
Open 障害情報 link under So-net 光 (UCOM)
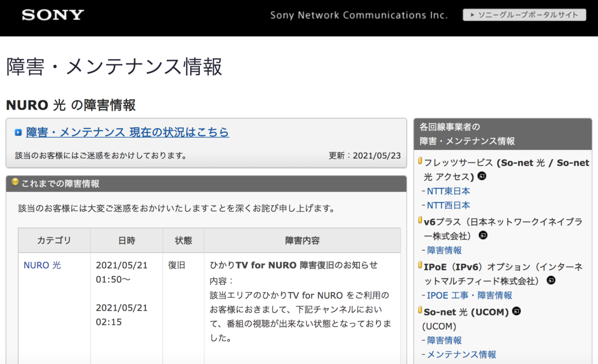pos(445,341)
